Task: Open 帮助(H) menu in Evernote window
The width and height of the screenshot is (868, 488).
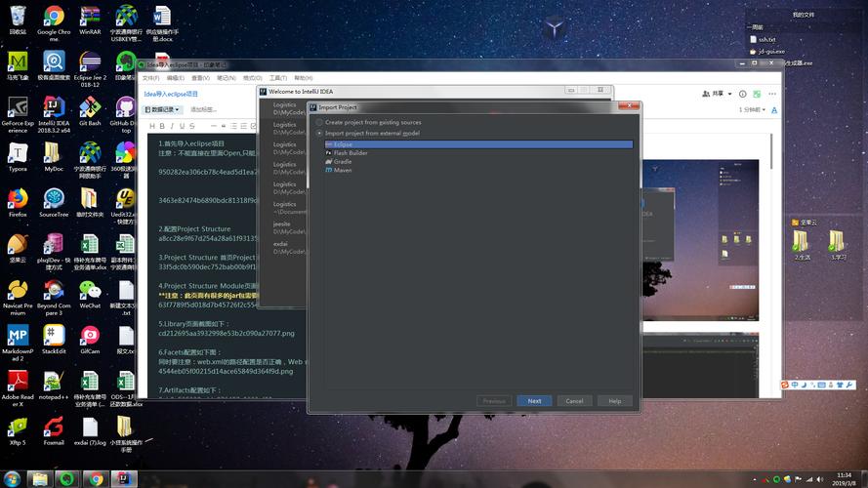Action: 304,78
